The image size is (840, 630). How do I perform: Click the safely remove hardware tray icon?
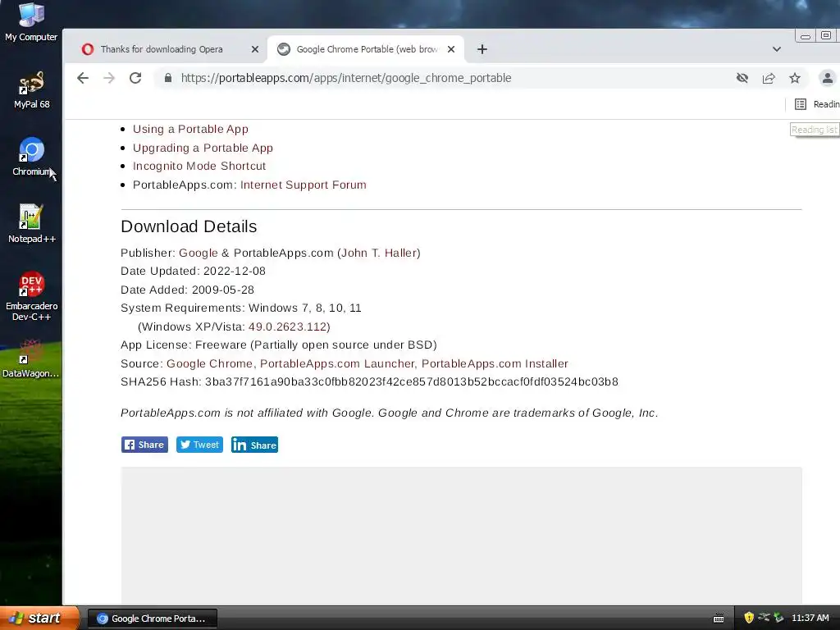778,619
